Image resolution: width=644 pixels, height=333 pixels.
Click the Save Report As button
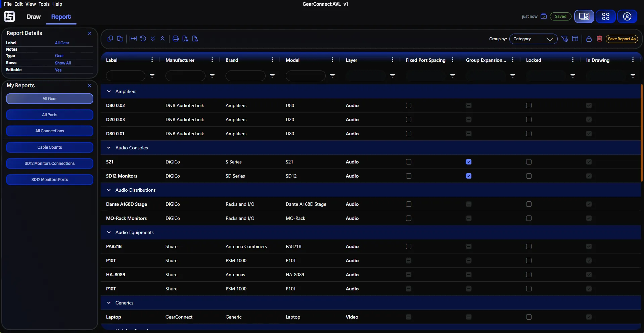(x=622, y=39)
